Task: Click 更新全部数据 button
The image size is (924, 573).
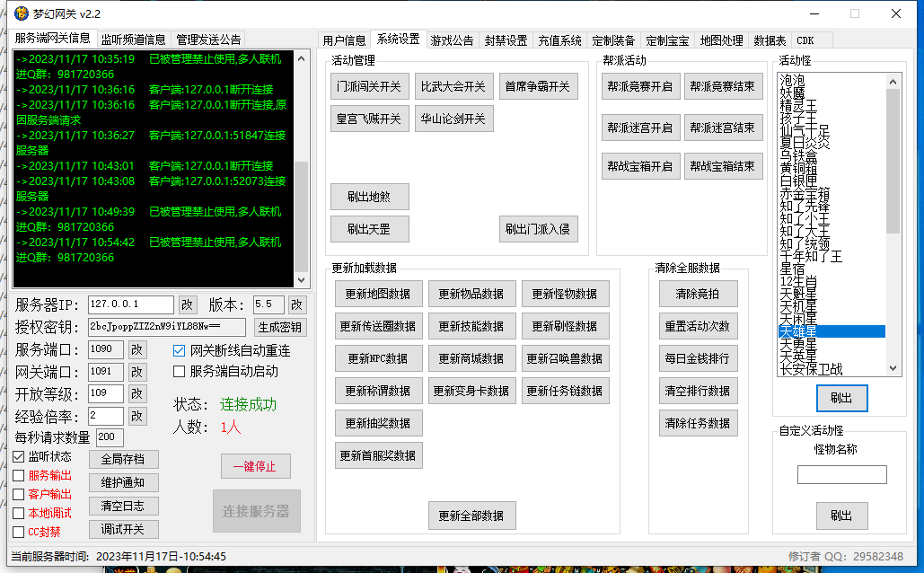Action: (471, 516)
